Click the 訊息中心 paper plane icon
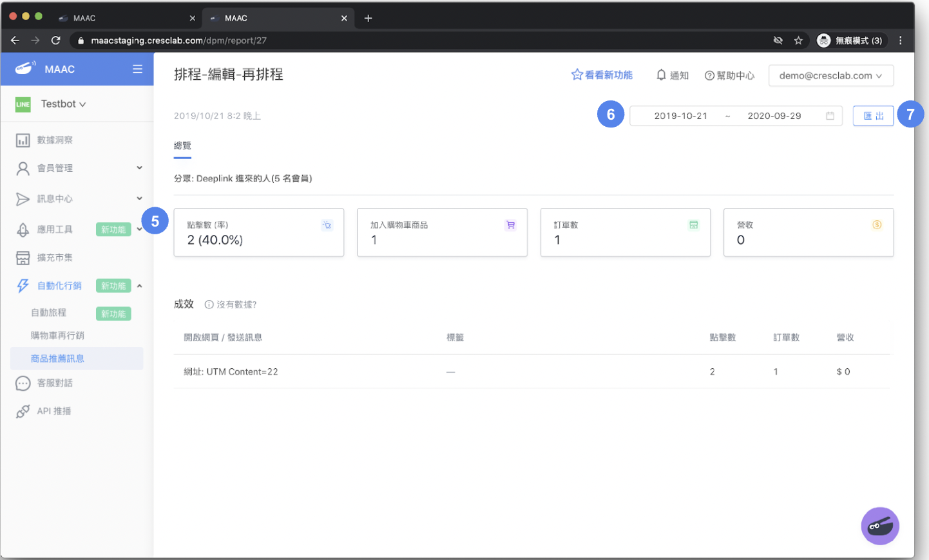The image size is (929, 560). [23, 199]
